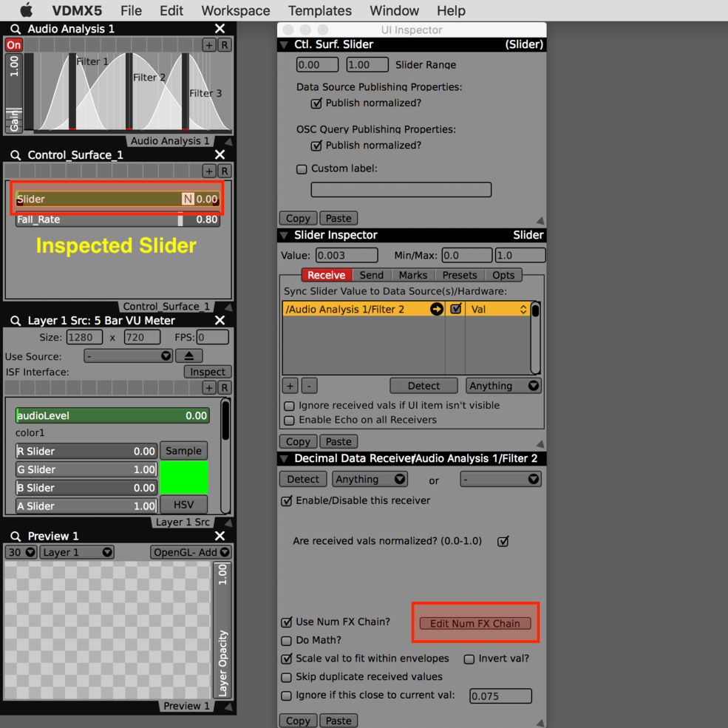Viewport: 728px width, 728px height.
Task: Click the arrow icon on the Filter 2 receiver row
Action: pos(436,309)
